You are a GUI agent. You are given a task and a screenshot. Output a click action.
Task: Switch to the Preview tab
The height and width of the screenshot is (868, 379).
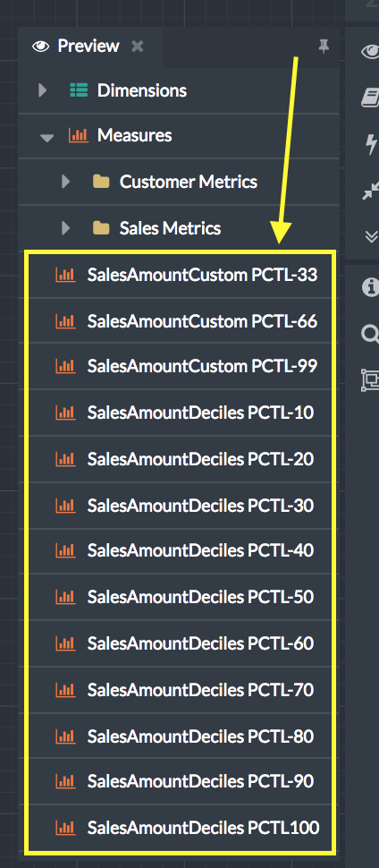78,46
